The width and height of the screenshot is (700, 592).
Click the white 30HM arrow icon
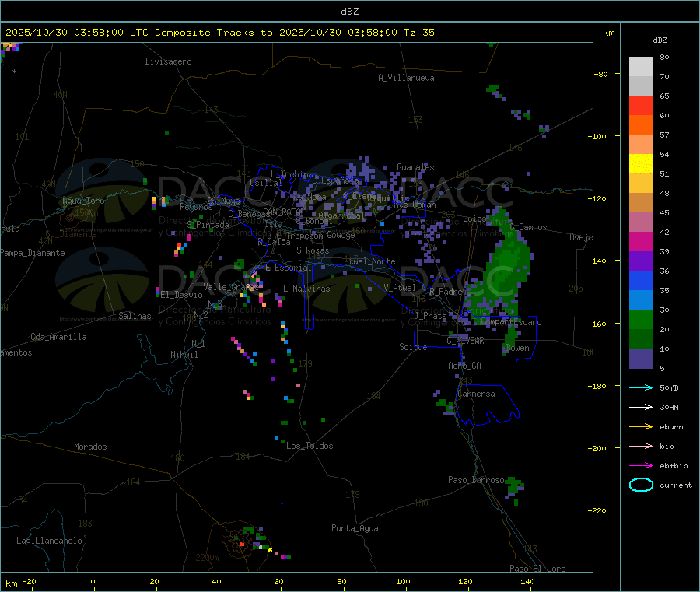click(640, 407)
